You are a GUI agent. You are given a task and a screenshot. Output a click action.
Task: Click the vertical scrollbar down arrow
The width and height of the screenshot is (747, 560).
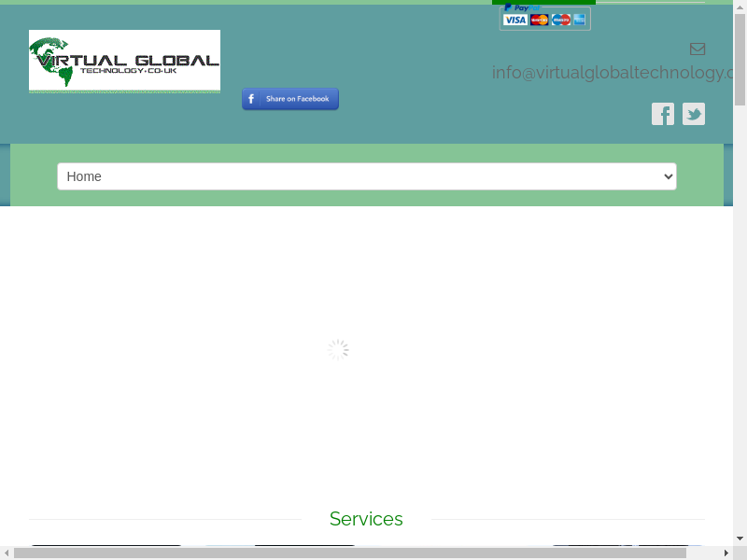[740, 539]
